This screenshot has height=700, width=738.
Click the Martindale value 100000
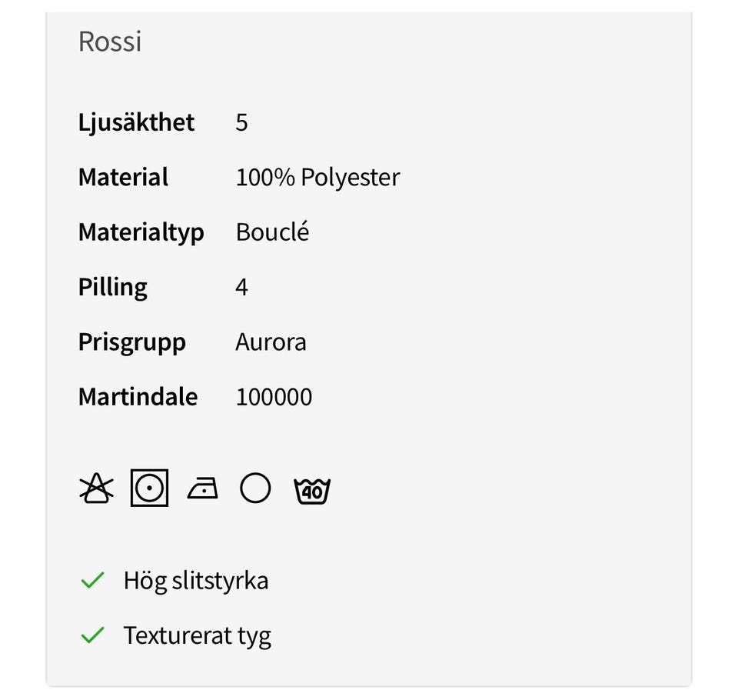click(274, 397)
